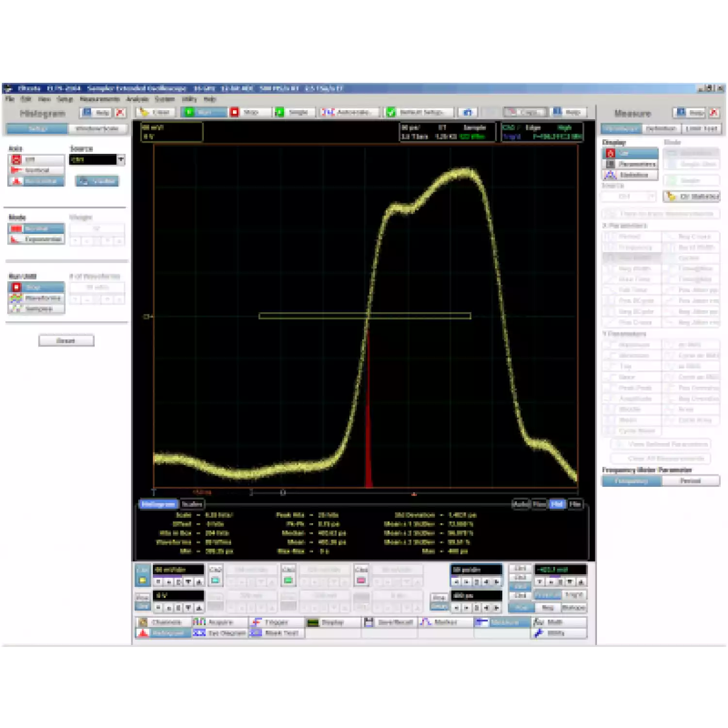Switch to the Scales tab
Screen dimensions: 728x728
(x=192, y=504)
